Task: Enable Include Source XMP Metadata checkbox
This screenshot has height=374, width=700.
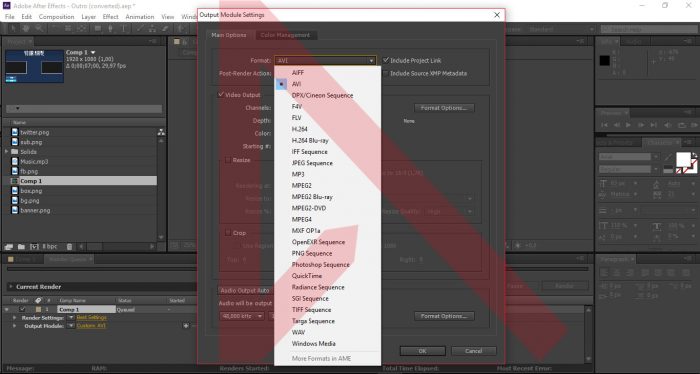Action: point(386,73)
